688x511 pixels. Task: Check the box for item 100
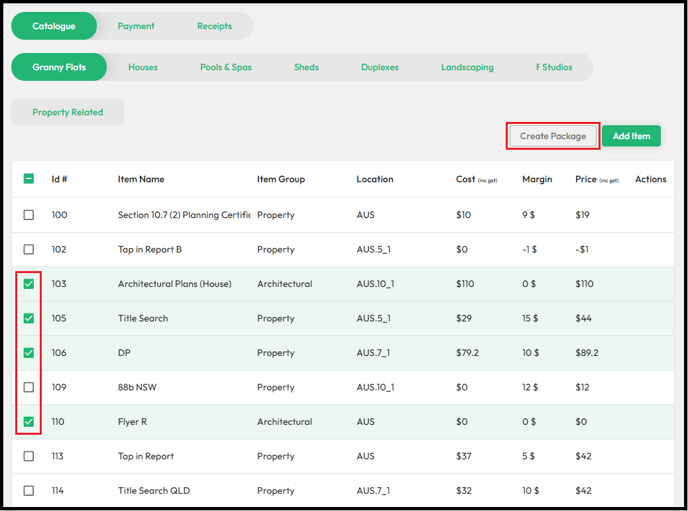pyautogui.click(x=29, y=215)
